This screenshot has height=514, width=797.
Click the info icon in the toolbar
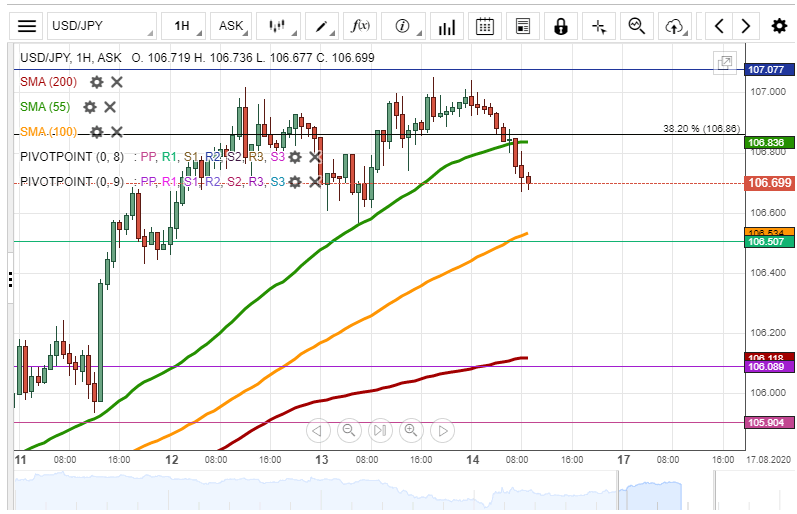pos(403,26)
